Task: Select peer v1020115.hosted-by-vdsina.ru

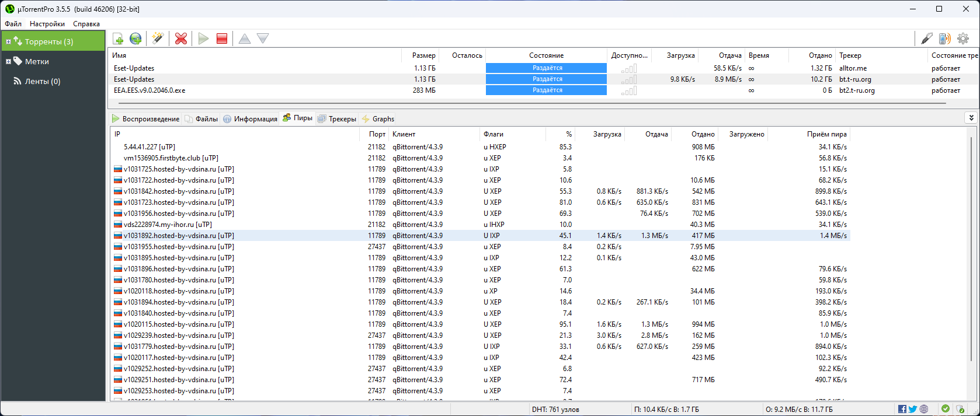Action: (480, 324)
